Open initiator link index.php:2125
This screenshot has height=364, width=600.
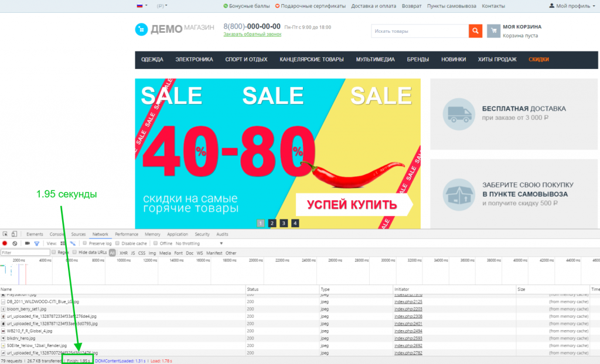(x=408, y=302)
